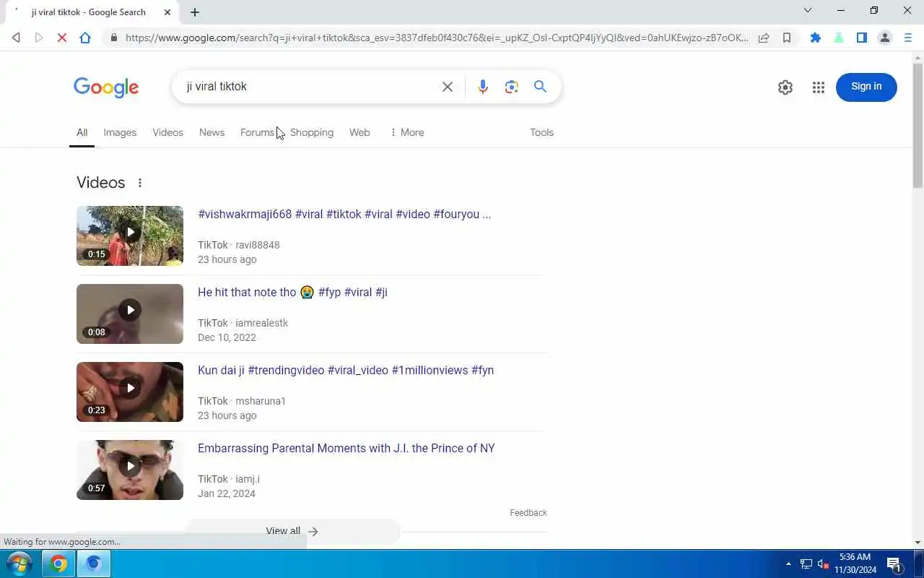The height and width of the screenshot is (578, 924).
Task: Open the #vishwakrmaji668 video result link
Action: 344,215
